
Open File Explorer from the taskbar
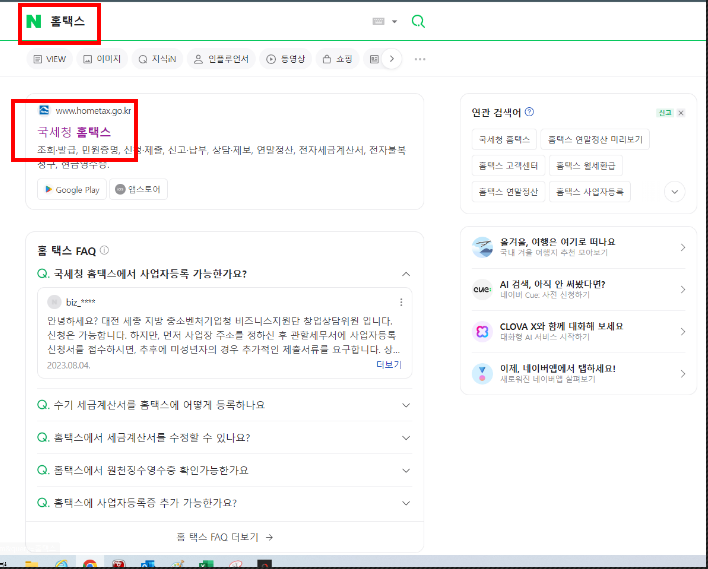click(31, 564)
